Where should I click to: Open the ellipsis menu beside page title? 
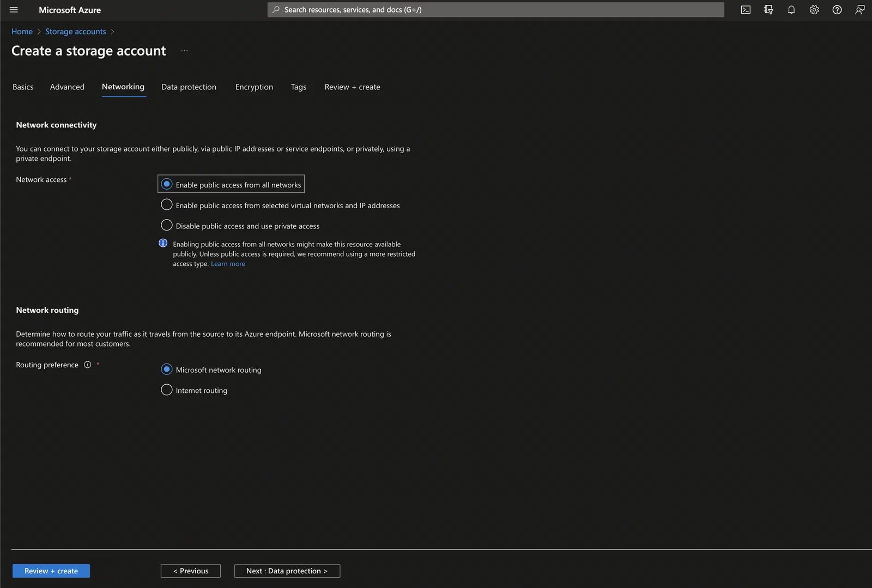coord(184,51)
